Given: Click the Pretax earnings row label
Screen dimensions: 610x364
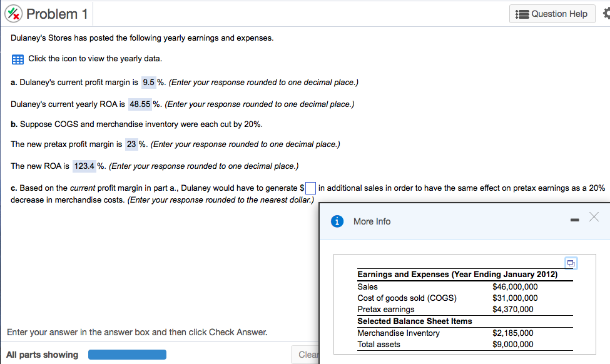Looking at the screenshot, I should point(386,310).
